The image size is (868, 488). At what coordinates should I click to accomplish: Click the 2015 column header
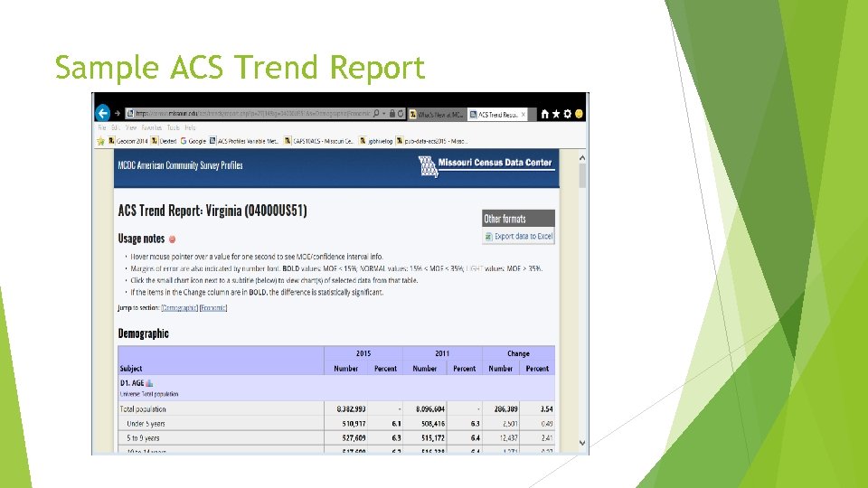click(x=363, y=353)
